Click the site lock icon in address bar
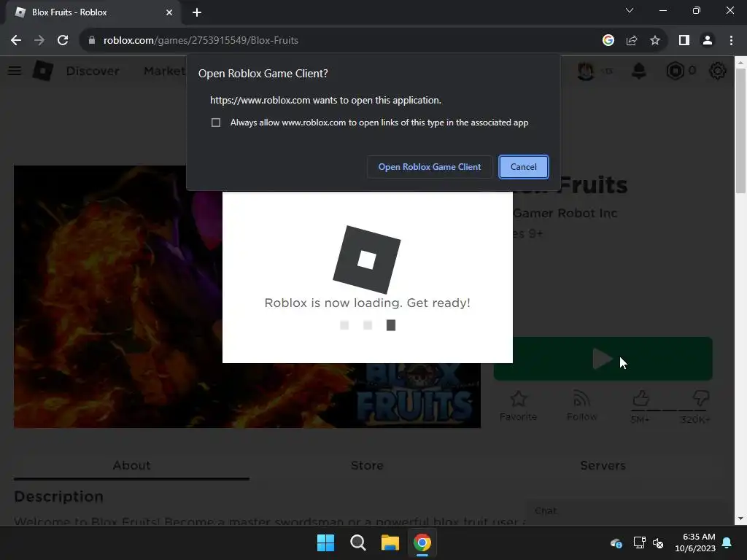Image resolution: width=747 pixels, height=560 pixels. [92, 41]
